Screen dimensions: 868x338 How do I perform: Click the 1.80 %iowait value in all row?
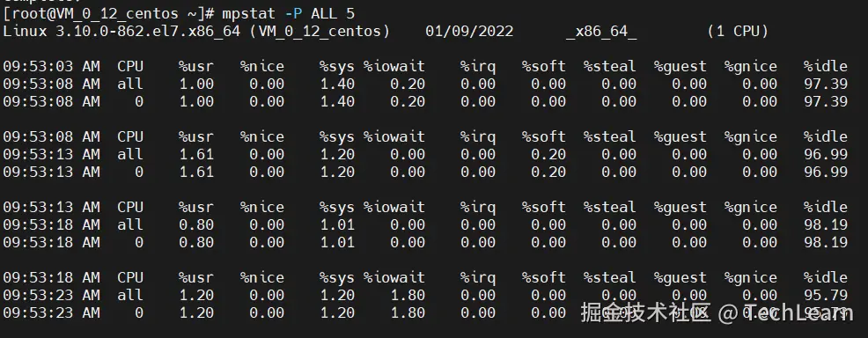[x=408, y=295]
